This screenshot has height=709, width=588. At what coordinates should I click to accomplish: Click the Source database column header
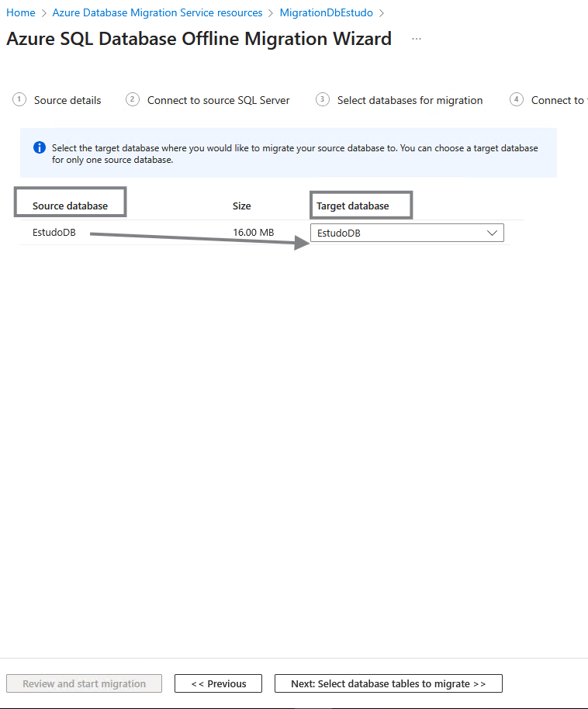pos(70,206)
